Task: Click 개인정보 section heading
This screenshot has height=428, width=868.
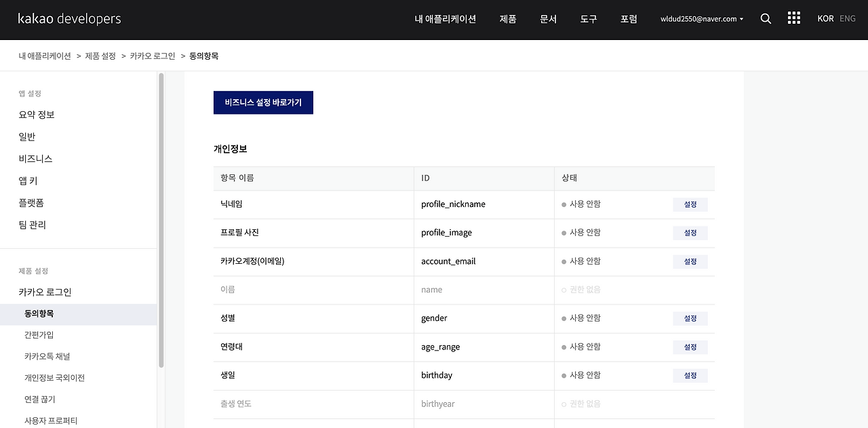Action: [x=231, y=149]
